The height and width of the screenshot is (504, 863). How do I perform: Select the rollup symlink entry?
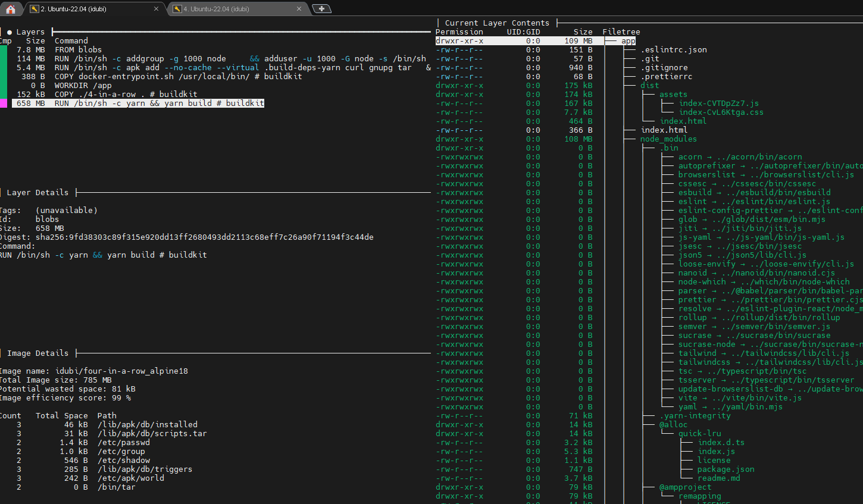[x=759, y=317]
